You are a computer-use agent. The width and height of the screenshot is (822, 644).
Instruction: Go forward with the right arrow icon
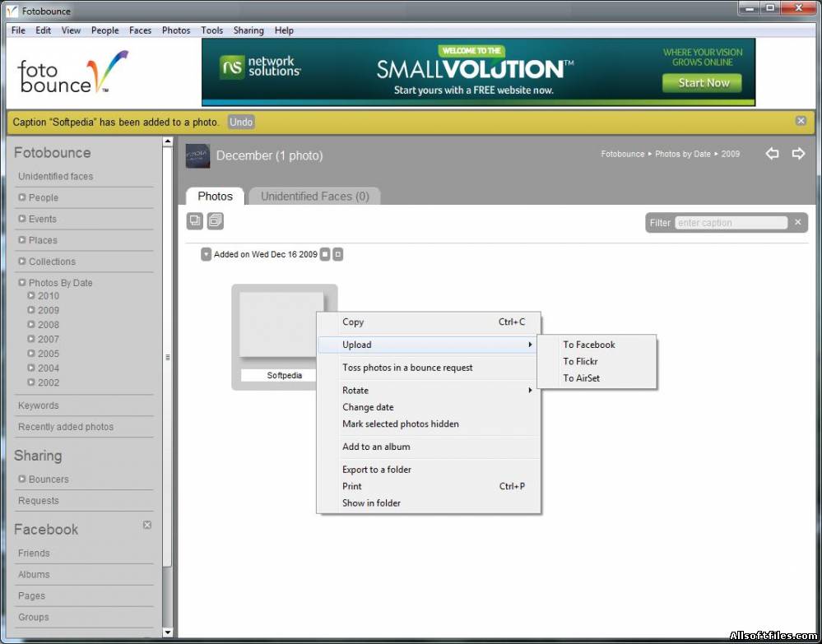coord(798,154)
